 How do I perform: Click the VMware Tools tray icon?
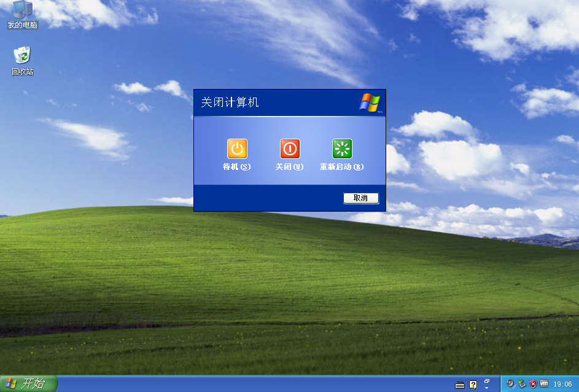[x=544, y=383]
